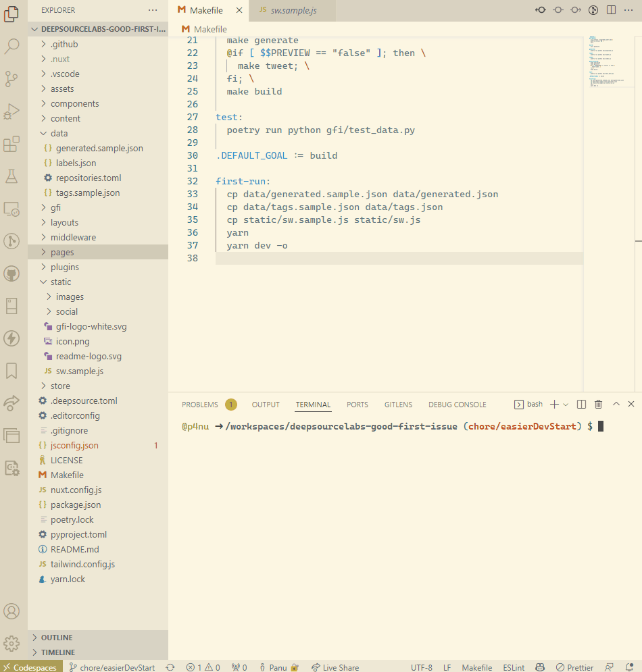Image resolution: width=642 pixels, height=672 pixels.
Task: Click Live Share in status bar
Action: [335, 667]
